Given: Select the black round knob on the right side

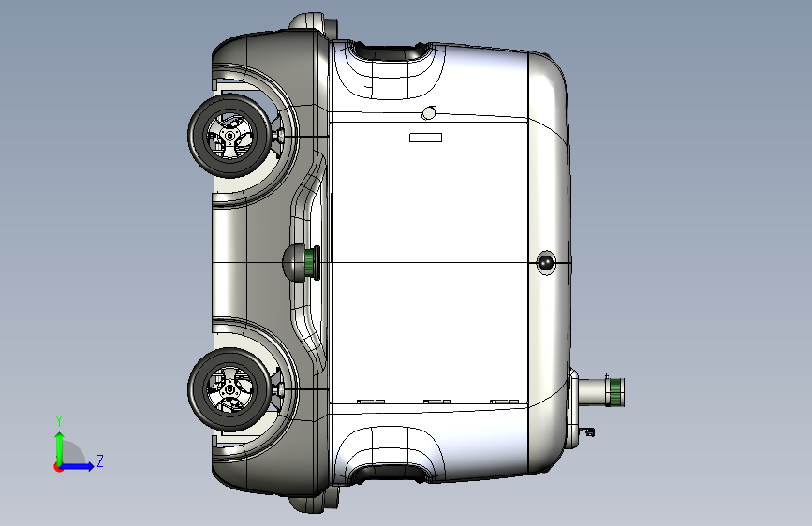Looking at the screenshot, I should point(545,262).
